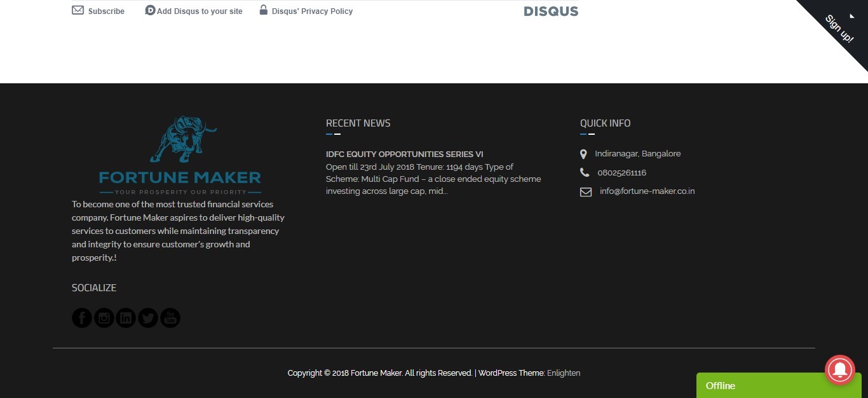The width and height of the screenshot is (868, 398).
Task: Click the Disqus D icon
Action: [x=150, y=10]
